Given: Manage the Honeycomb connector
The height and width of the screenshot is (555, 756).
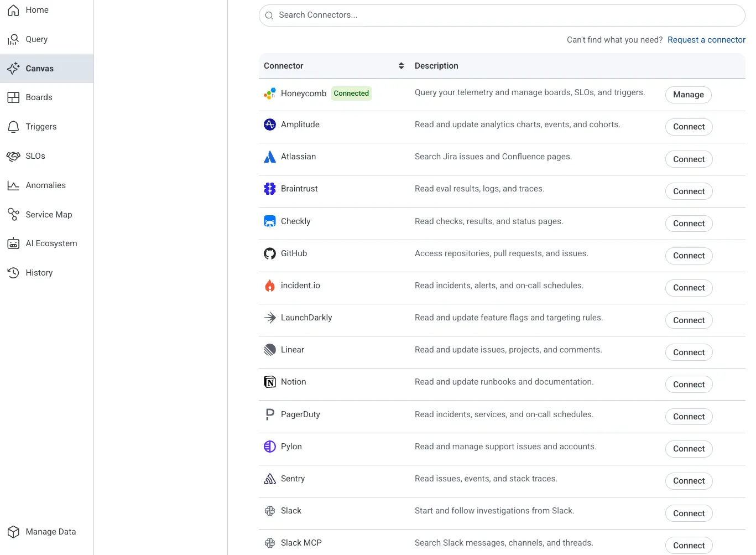Looking at the screenshot, I should click(689, 95).
